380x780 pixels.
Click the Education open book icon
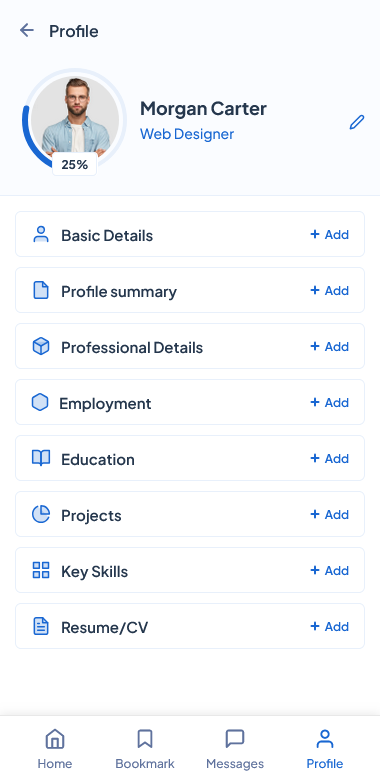click(41, 458)
